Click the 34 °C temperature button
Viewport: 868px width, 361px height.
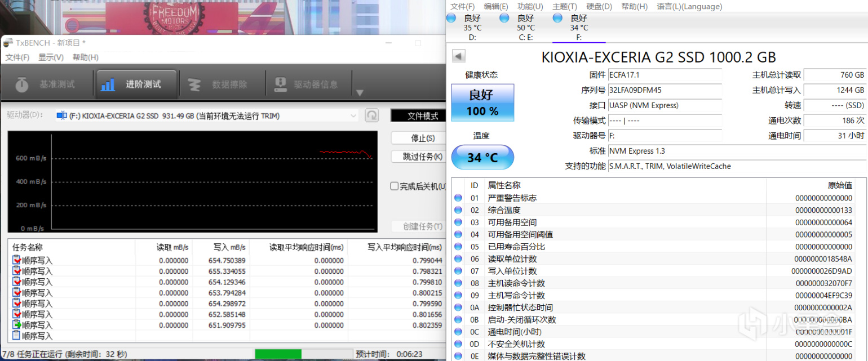coord(482,157)
